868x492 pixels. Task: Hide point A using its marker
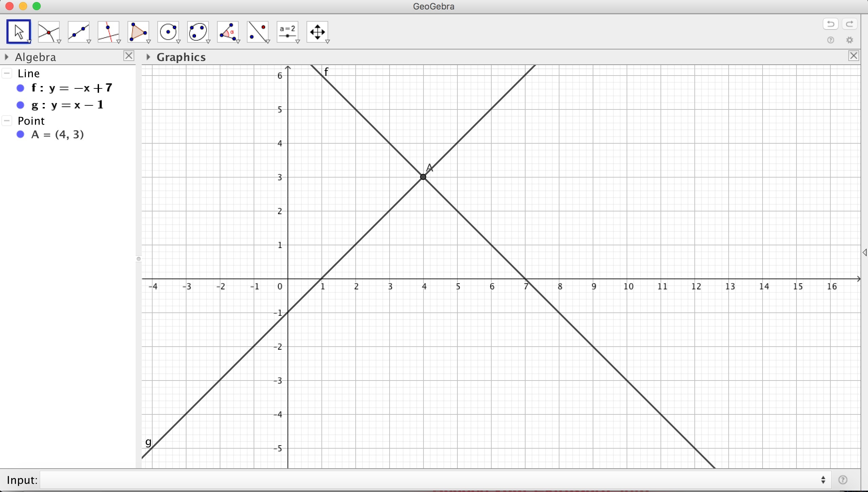(20, 135)
